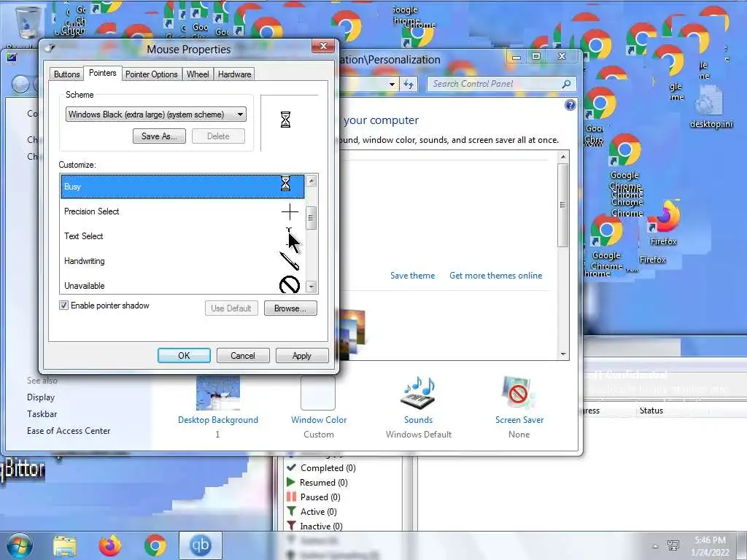Open the Pointer Options tab
Screen dimensions: 747x560
click(x=152, y=74)
